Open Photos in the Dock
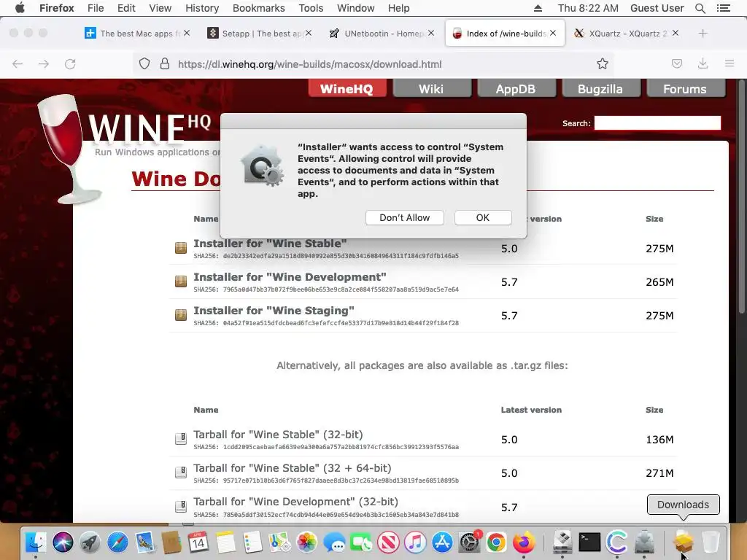747x560 pixels. coord(307,542)
